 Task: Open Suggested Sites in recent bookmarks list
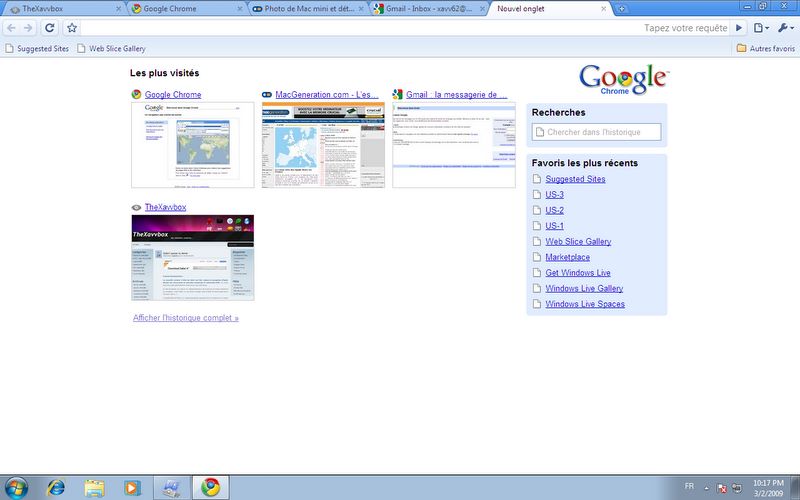coord(576,179)
